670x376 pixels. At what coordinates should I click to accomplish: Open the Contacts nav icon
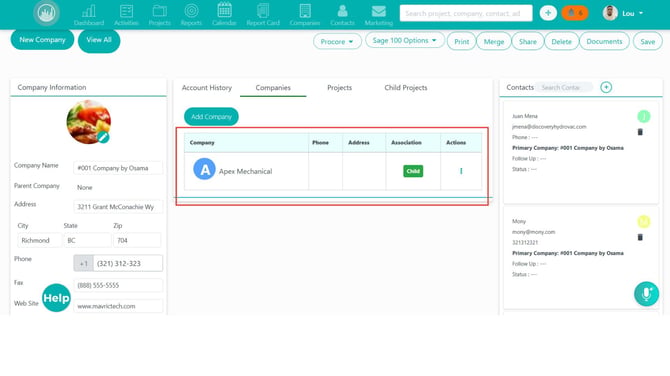(342, 15)
